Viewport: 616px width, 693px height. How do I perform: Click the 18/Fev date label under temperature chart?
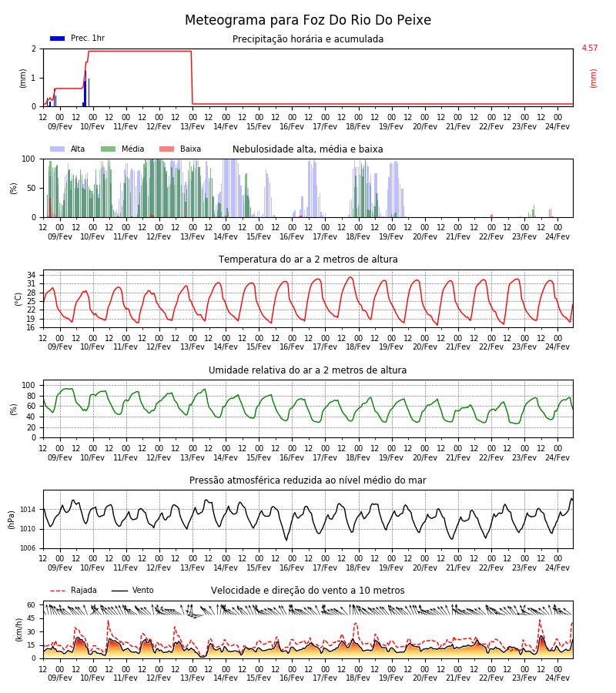(x=358, y=347)
